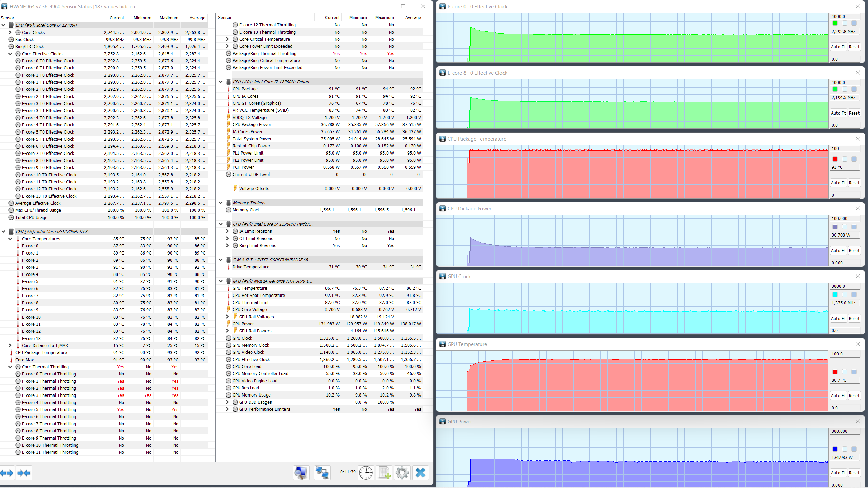This screenshot has height=488, width=868.
Task: Expand the GPU Rail Voltages row
Action: click(227, 317)
